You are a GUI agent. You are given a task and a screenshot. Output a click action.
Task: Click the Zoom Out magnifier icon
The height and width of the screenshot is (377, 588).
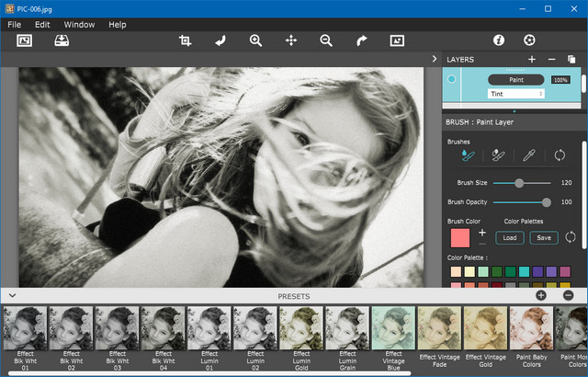tap(326, 40)
